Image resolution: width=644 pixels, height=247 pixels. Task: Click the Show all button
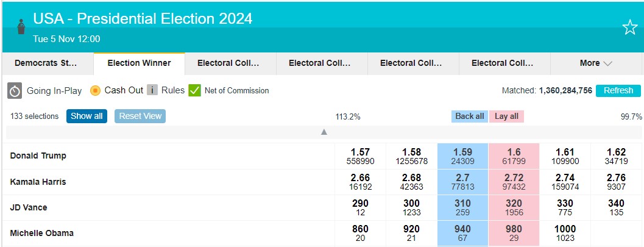pyautogui.click(x=87, y=116)
